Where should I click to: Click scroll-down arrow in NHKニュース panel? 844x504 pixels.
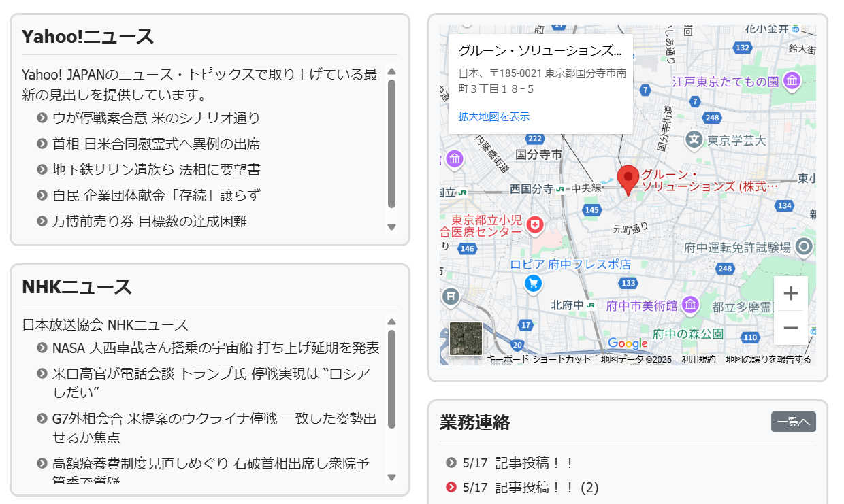(391, 477)
